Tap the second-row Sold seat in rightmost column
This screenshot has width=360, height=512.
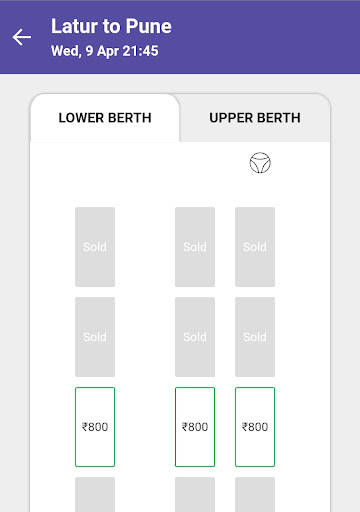255,337
